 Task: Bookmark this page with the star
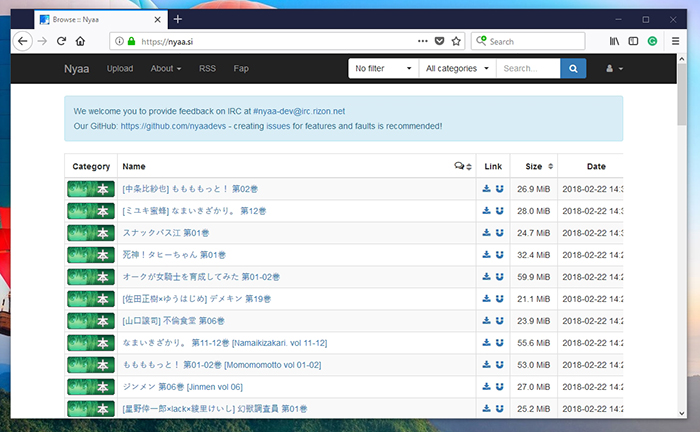pos(456,42)
